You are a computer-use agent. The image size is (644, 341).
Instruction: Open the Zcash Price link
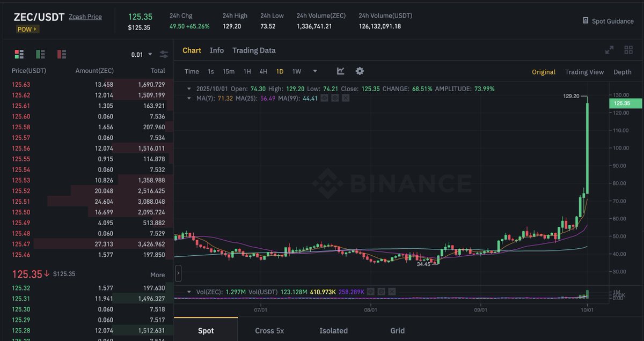pos(85,17)
